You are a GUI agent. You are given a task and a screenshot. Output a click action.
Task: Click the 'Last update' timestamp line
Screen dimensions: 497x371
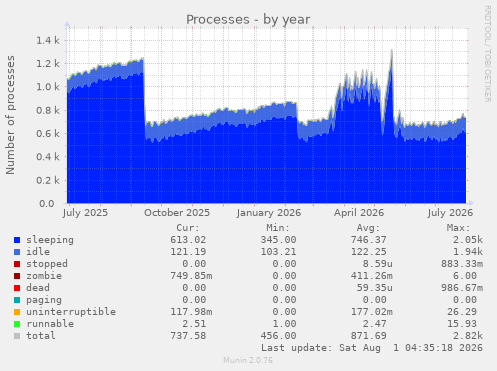372,348
